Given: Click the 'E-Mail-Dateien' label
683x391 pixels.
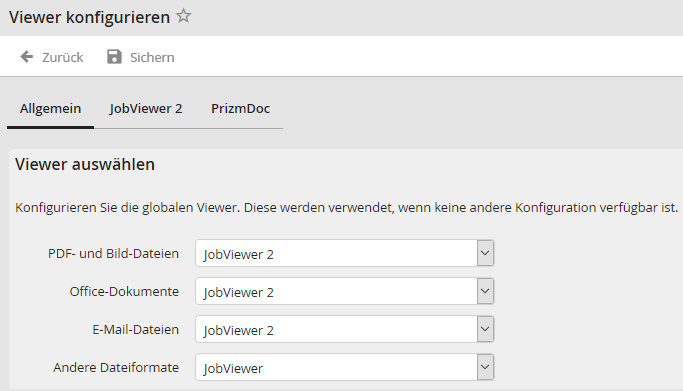Looking at the screenshot, I should 135,330.
